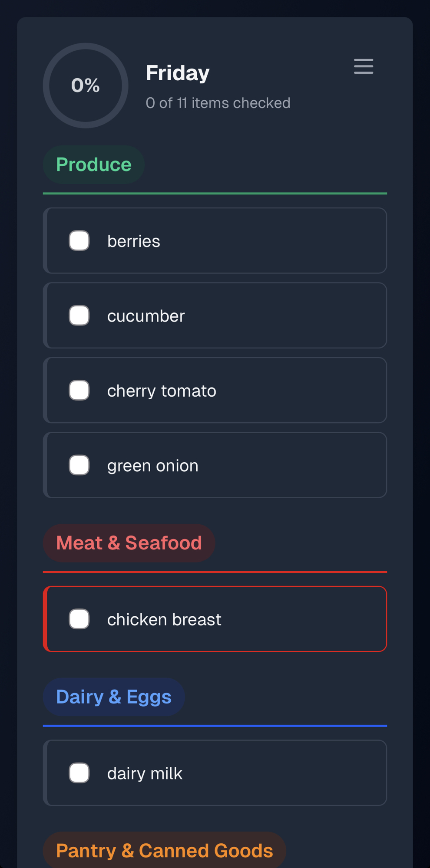430x868 pixels.
Task: Mark green onion as checked
Action: 79,465
